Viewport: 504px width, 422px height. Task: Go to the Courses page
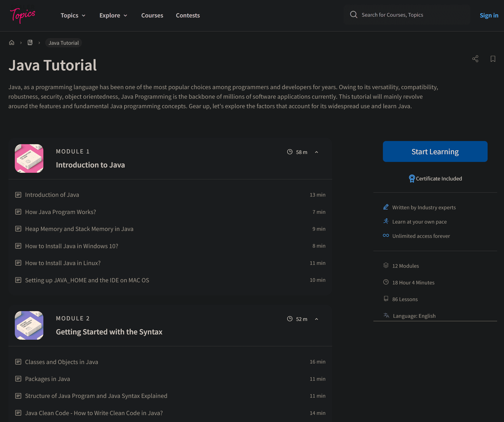152,15
